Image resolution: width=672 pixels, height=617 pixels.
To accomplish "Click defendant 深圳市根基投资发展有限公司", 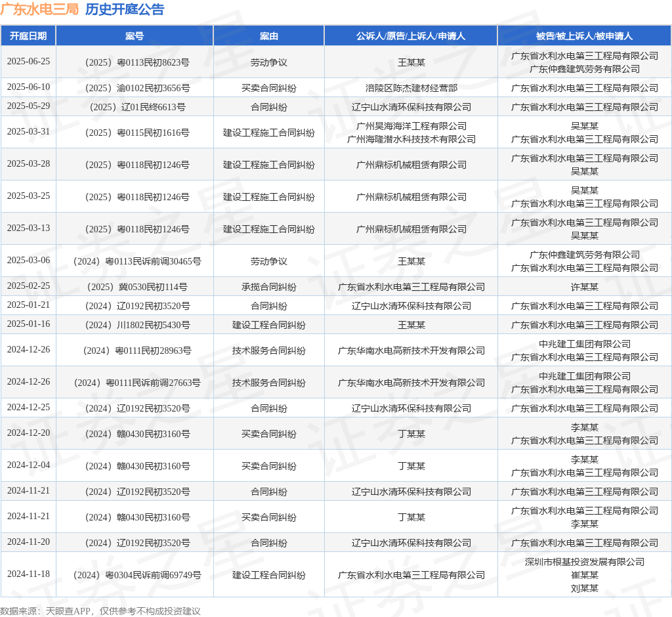I will [x=584, y=562].
